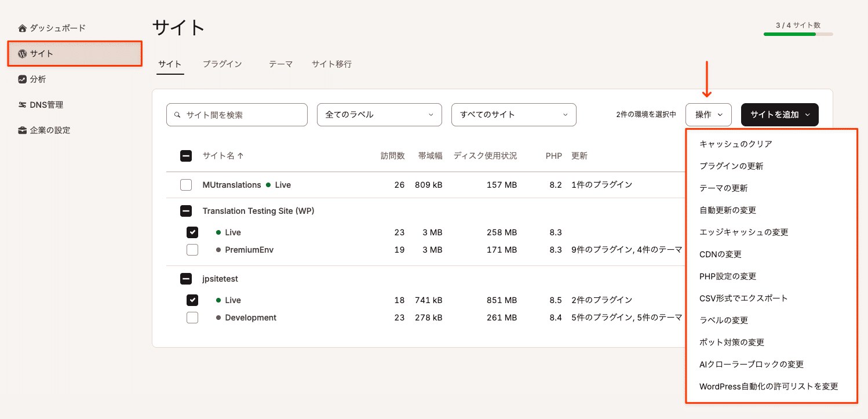The image size is (868, 419).
Task: Click the sort arrow beside サイト名
Action: [x=240, y=156]
